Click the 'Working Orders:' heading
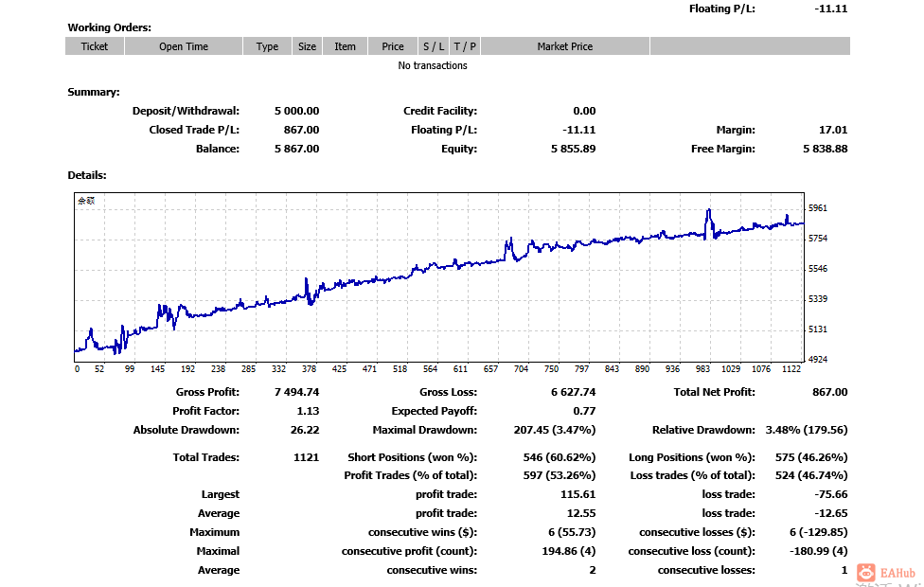This screenshot has width=924, height=587. tap(109, 27)
